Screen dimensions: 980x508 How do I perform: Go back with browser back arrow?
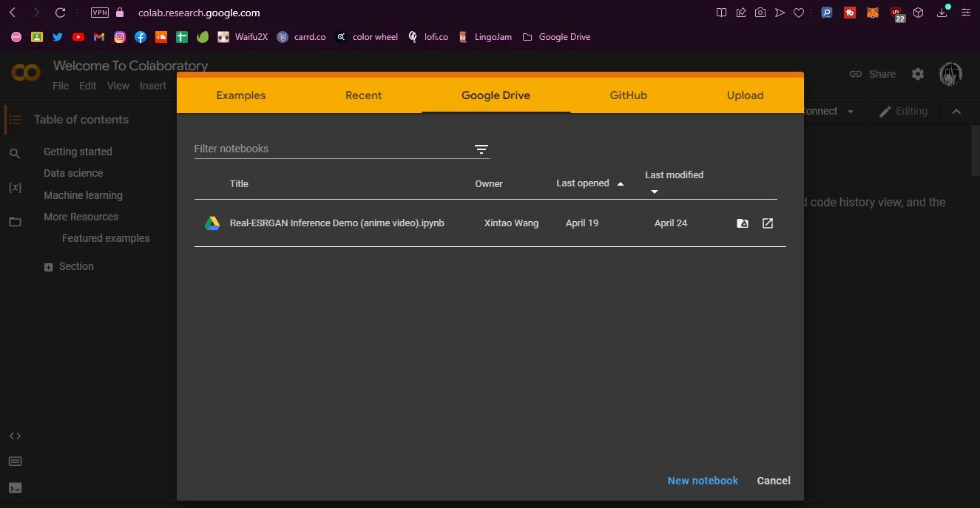(x=13, y=13)
